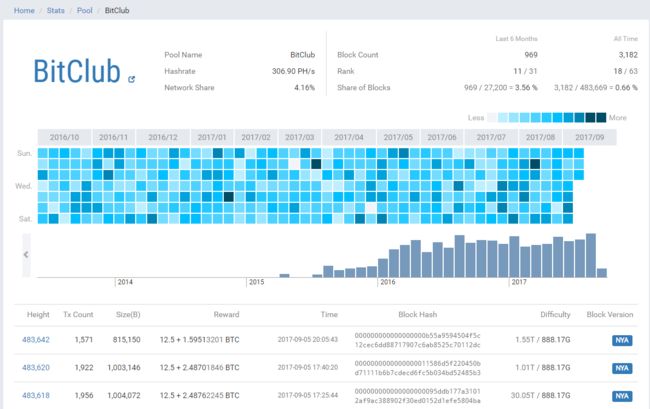Screen dimensions: 650x409
Task: Click NYA badge for block 483,618
Action: [x=622, y=396]
